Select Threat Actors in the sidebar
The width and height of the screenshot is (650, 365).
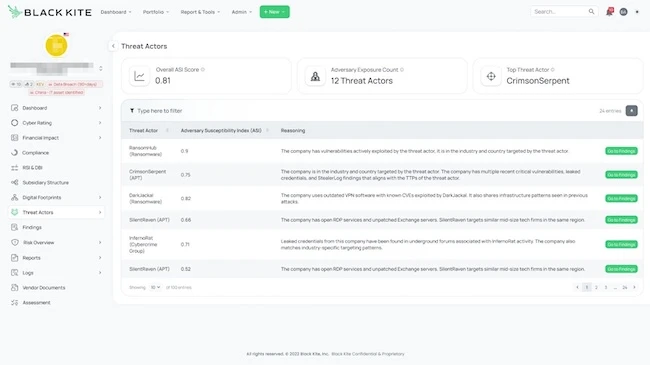[x=56, y=212]
